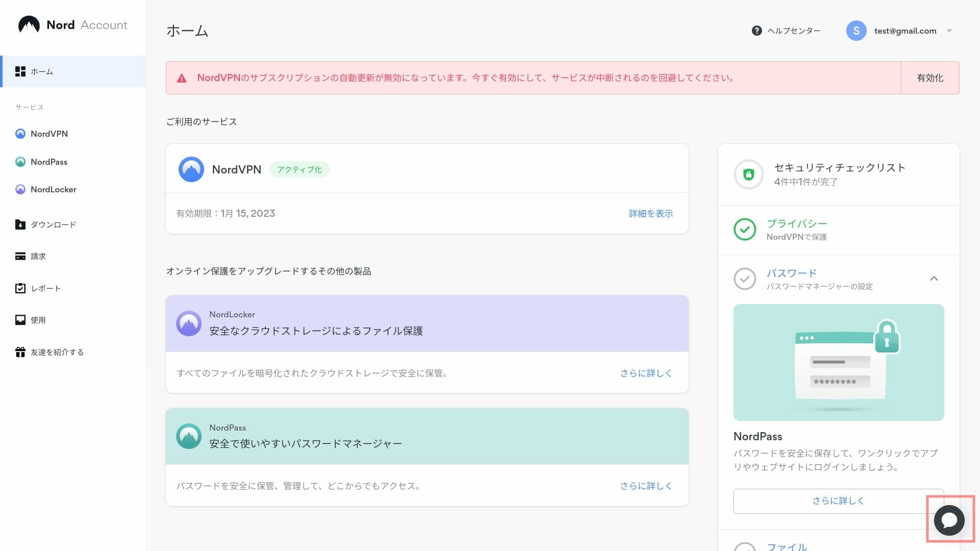Click the NordVPN logo in service card
The width and height of the screenshot is (980, 551).
click(191, 169)
